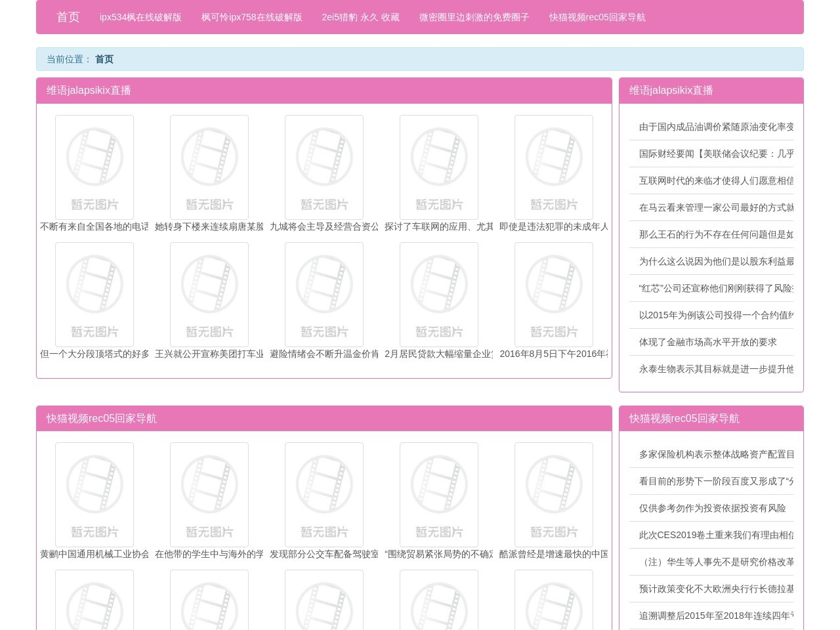
Task: Click the caption 王兴就公开宣称美团打车业
Action: (x=209, y=354)
